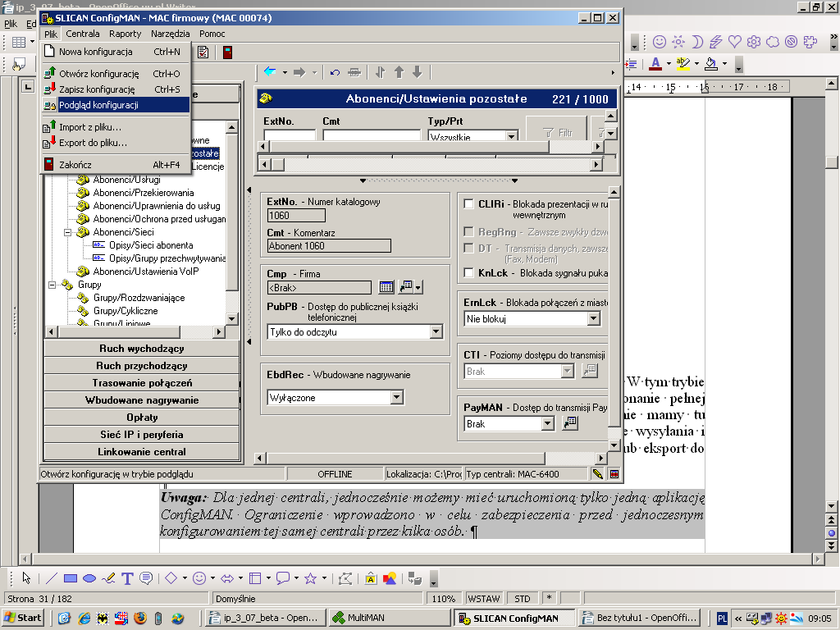
Task: Launch Firefox from the quick launch bar
Action: [140, 619]
